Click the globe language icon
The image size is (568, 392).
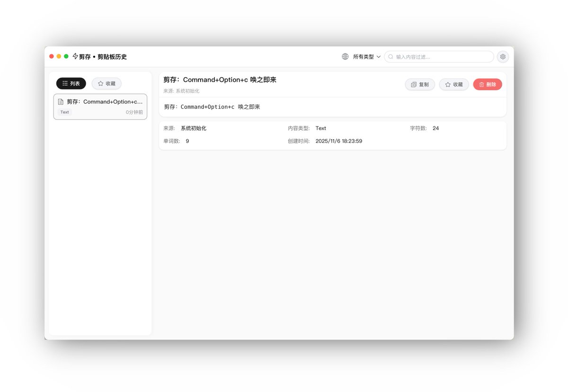point(345,56)
